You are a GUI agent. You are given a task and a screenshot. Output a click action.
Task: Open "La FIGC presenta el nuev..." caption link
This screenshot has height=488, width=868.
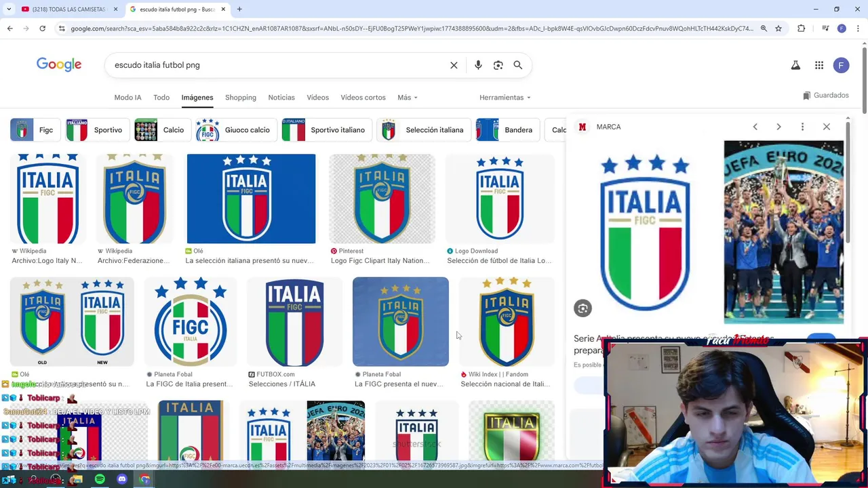coord(399,384)
